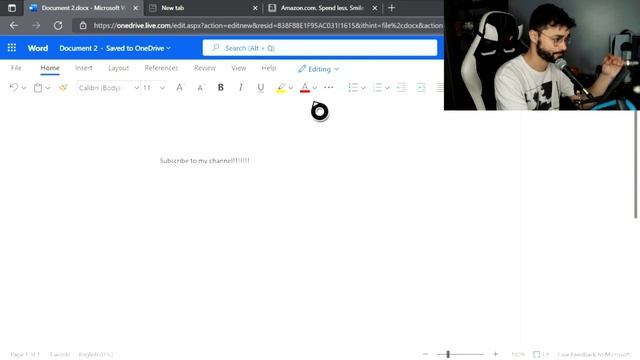Select the Home ribbon tab
The width and height of the screenshot is (640, 360).
point(50,68)
